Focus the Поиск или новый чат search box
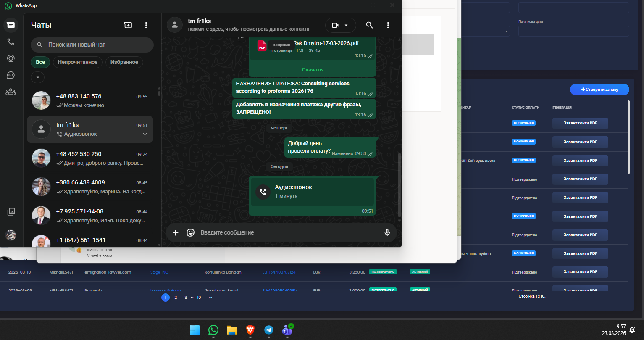Viewport: 644px width, 340px height. coord(92,45)
